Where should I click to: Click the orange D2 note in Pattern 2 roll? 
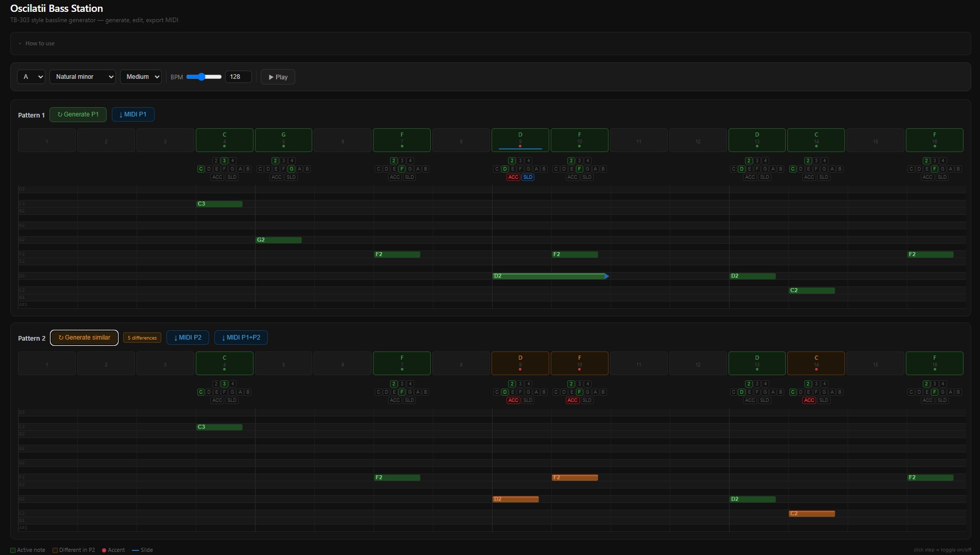(x=516, y=499)
